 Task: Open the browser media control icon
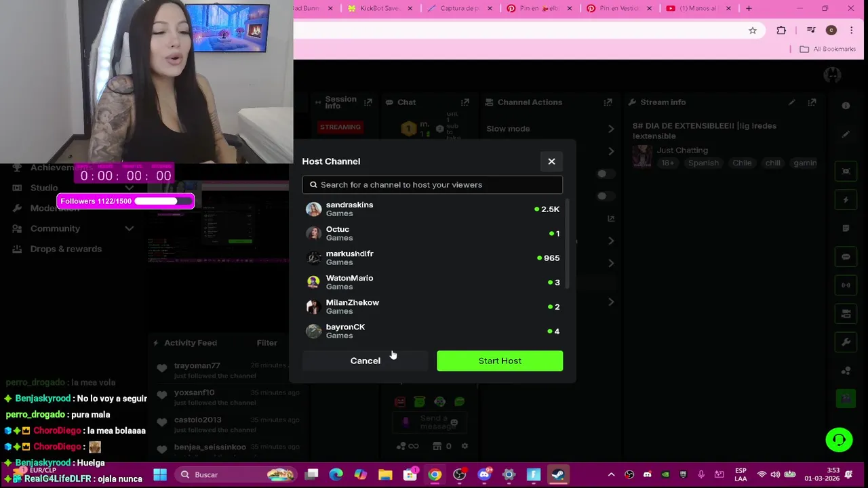pos(810,30)
